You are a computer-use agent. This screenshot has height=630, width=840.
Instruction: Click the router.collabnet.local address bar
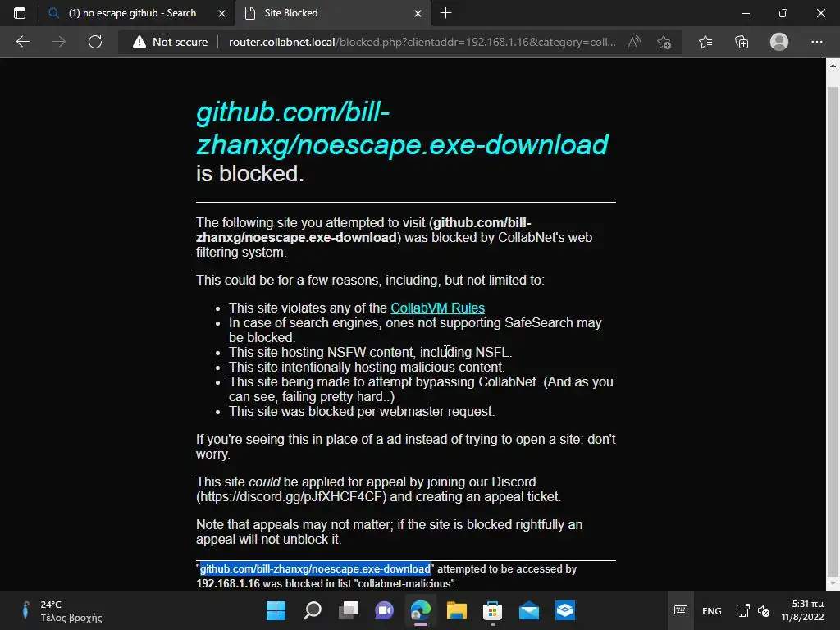tap(422, 42)
